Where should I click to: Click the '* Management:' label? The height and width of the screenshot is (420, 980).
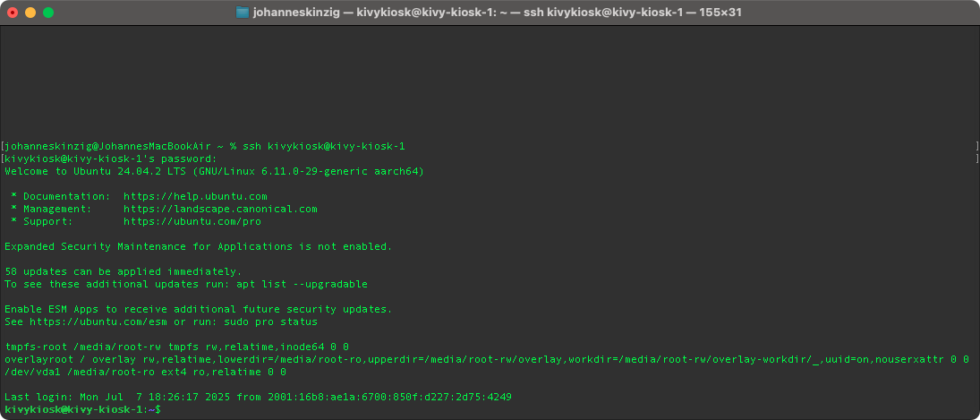[x=52, y=209]
